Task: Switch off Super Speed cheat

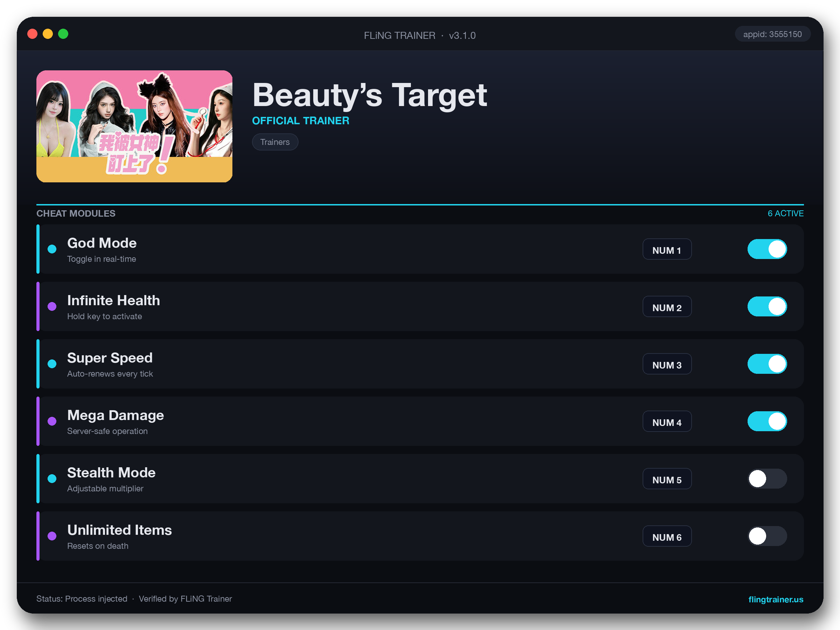Action: (767, 364)
